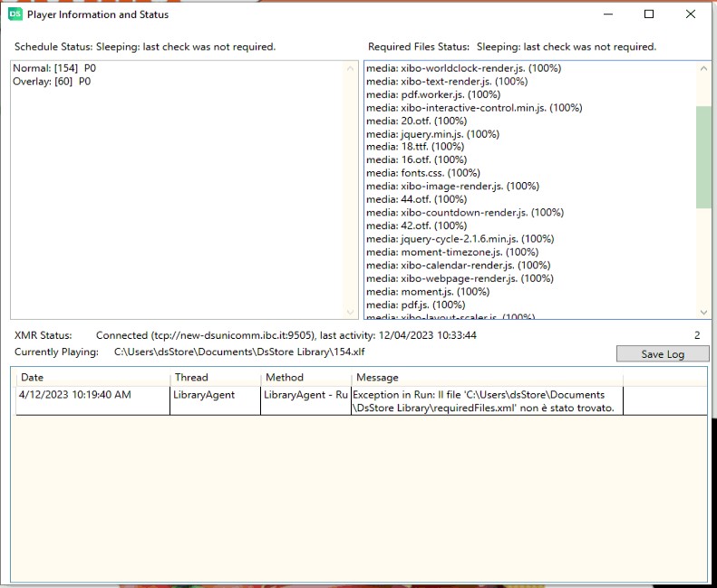The image size is (717, 588).
Task: Select 'media: 16.otf' row
Action: pyautogui.click(x=417, y=159)
